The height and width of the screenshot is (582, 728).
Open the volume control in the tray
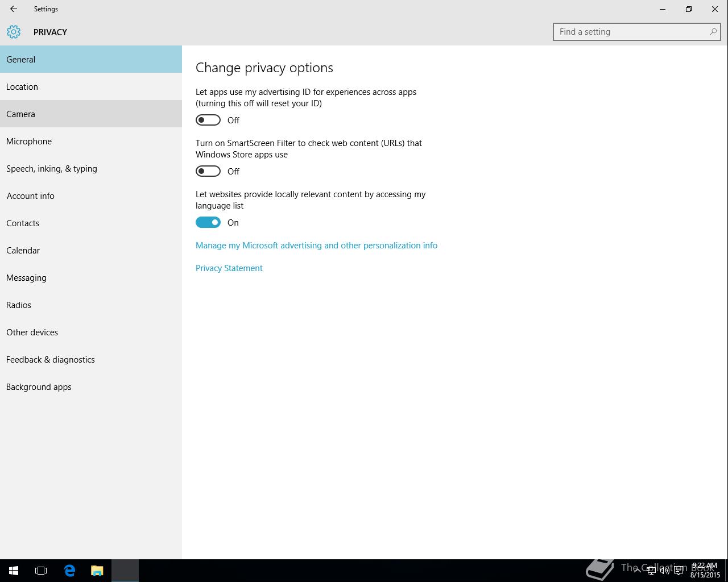coord(664,571)
